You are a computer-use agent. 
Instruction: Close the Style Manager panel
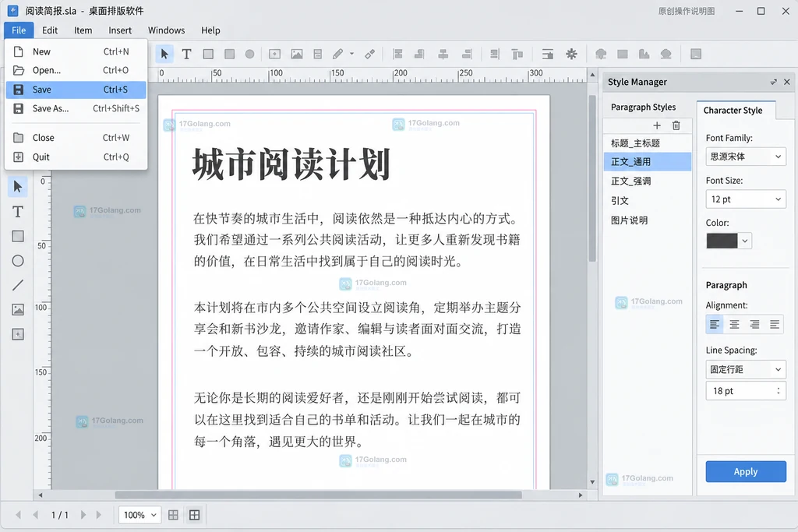(x=787, y=82)
